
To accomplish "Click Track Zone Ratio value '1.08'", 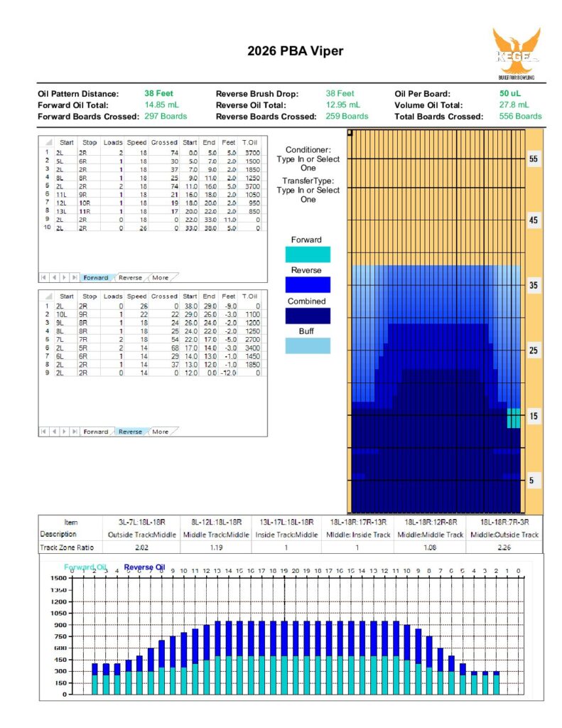I will 430,547.
